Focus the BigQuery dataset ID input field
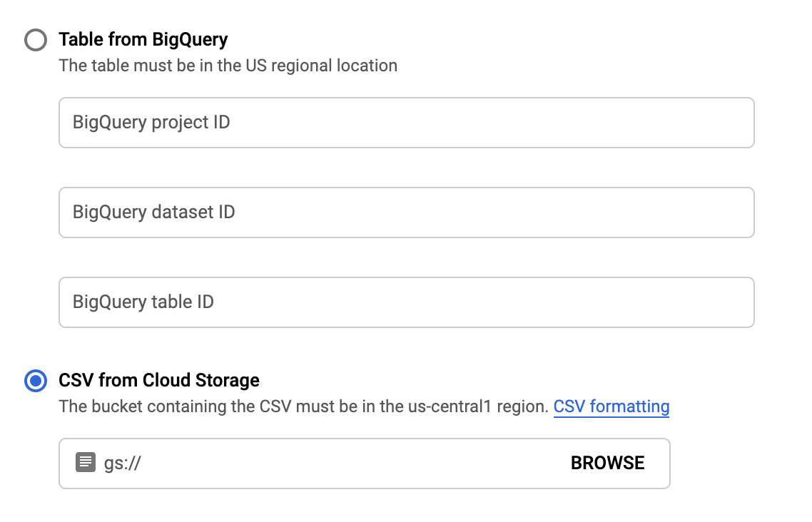The image size is (812, 522). tap(406, 213)
